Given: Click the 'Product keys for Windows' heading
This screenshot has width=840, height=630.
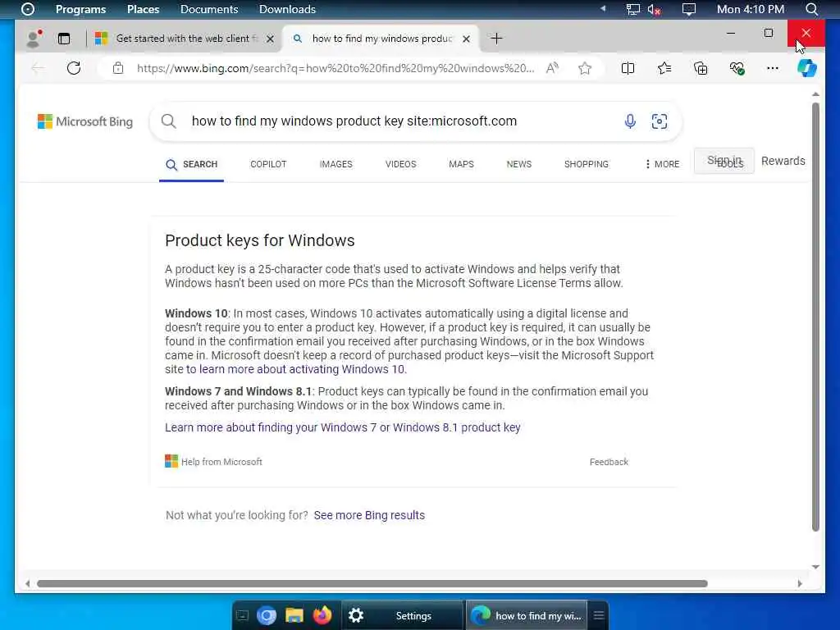Looking at the screenshot, I should 260,240.
